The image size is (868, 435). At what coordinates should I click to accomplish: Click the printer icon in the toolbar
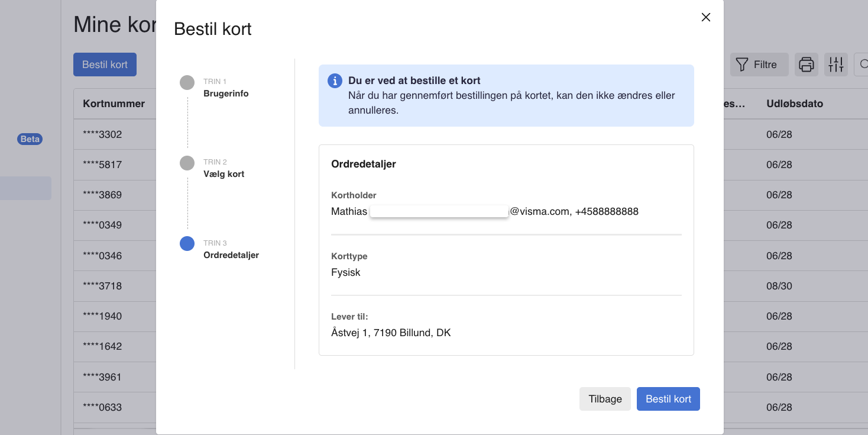click(x=806, y=65)
